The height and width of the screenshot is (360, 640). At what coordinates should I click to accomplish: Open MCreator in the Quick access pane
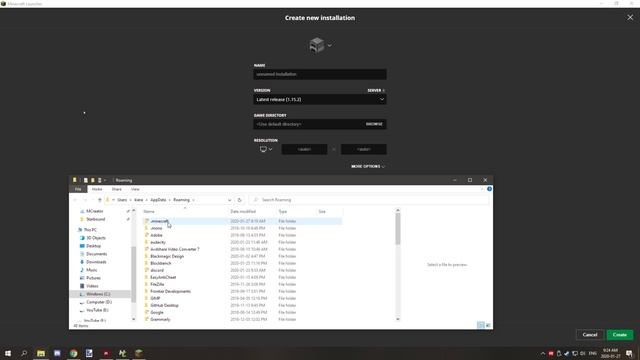point(95,211)
